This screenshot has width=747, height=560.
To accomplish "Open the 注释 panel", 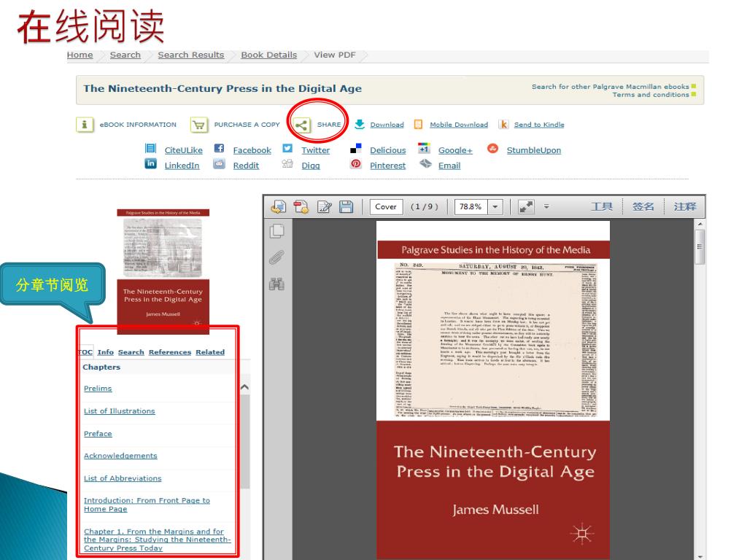I will coord(685,206).
